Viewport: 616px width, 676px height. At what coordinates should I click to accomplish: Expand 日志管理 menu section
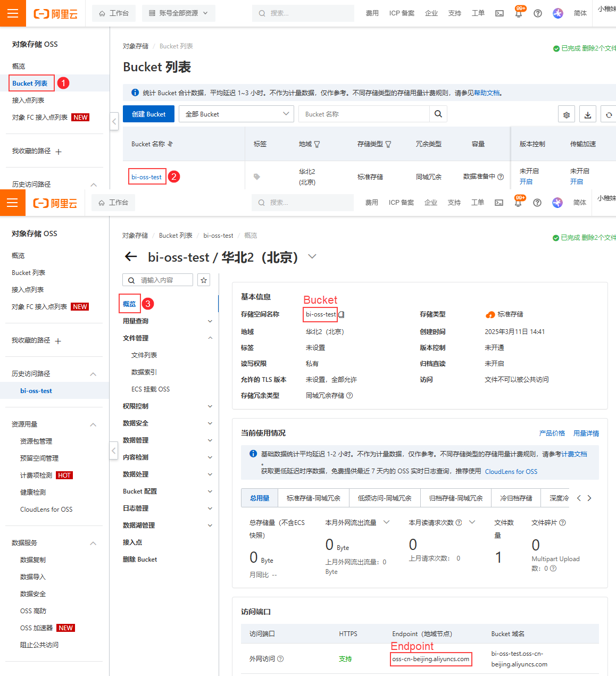210,508
